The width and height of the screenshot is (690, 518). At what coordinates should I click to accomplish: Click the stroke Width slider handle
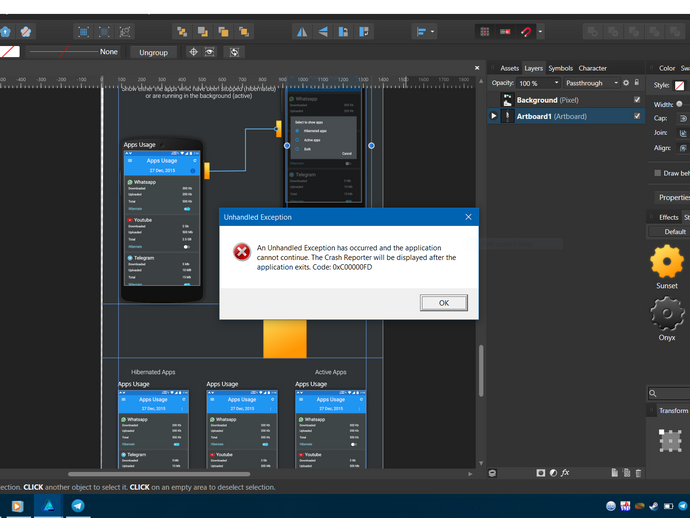[x=679, y=104]
